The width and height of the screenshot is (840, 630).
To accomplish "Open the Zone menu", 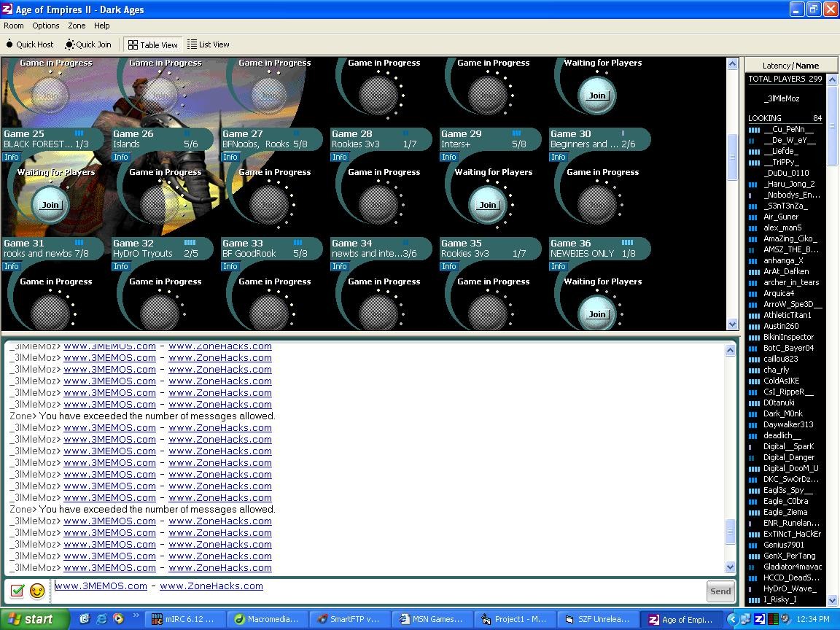I will click(77, 26).
